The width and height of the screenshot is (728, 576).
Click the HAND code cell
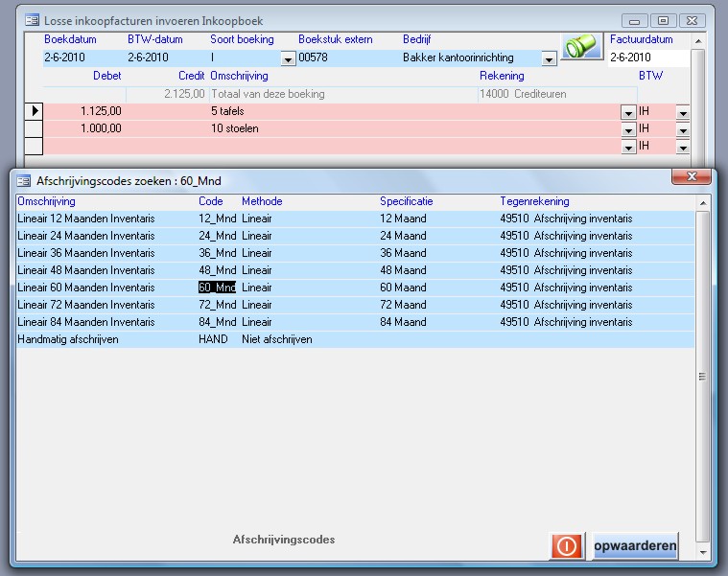[x=213, y=339]
